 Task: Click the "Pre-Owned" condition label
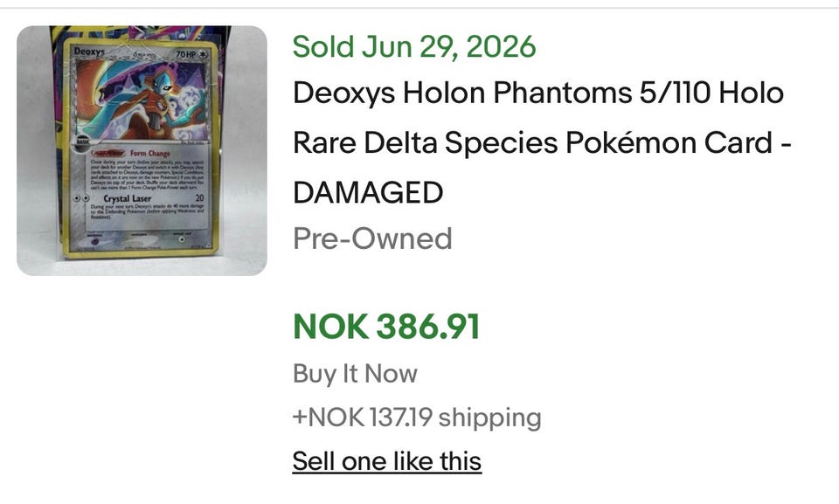click(372, 238)
